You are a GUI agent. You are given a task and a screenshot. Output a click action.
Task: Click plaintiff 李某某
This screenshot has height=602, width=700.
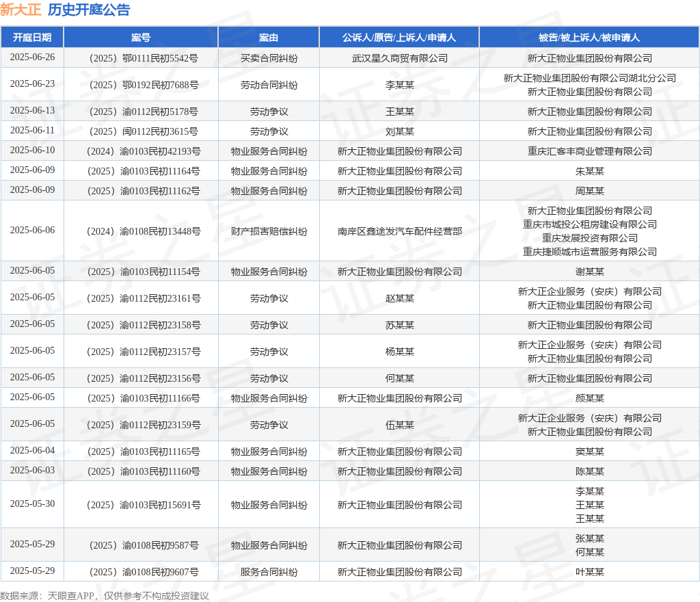click(x=399, y=85)
